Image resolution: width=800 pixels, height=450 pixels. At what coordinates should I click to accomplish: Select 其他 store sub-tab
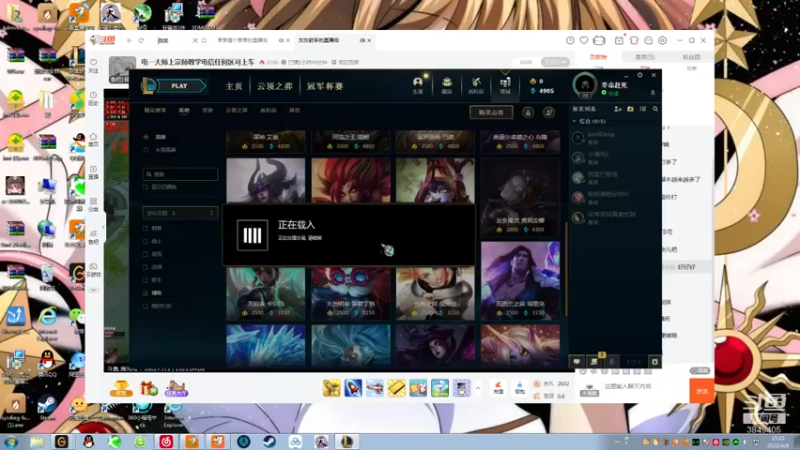click(294, 110)
